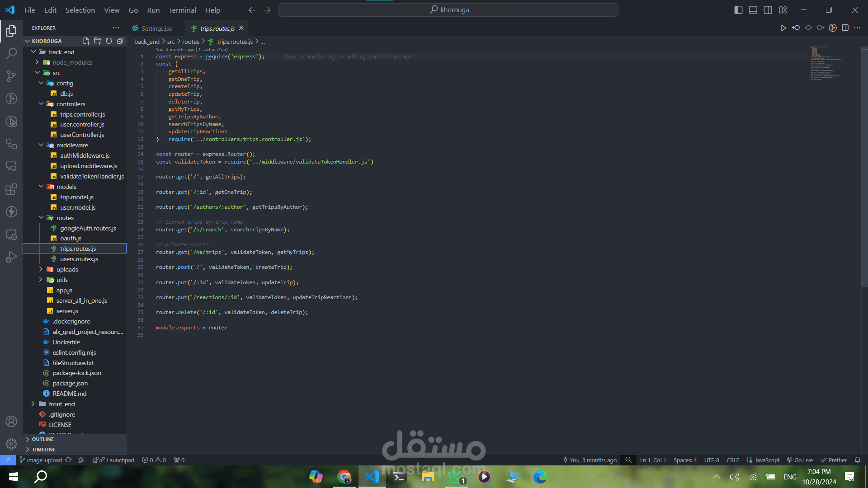
Task: Expand the OUTLINE section
Action: 43,439
